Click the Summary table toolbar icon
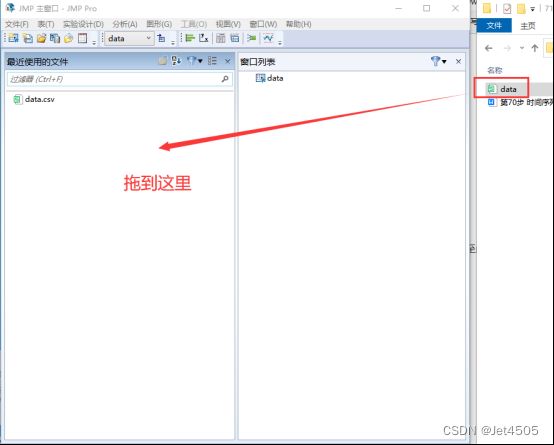Viewport: 554px width, 445px height. point(235,38)
